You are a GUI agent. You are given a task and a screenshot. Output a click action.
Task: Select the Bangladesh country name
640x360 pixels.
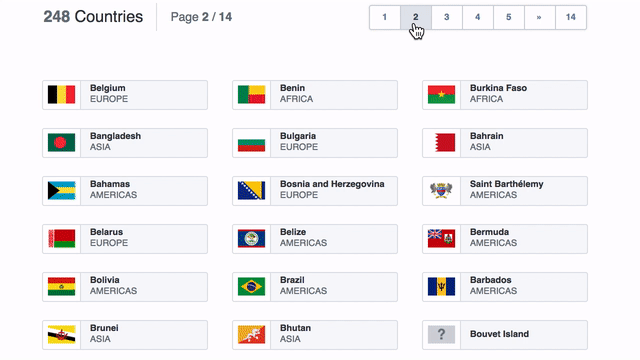click(115, 136)
